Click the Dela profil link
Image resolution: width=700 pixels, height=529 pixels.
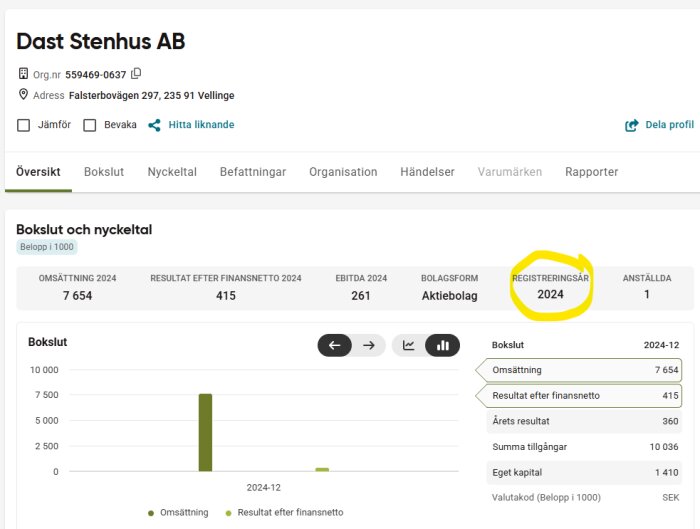tap(670, 125)
